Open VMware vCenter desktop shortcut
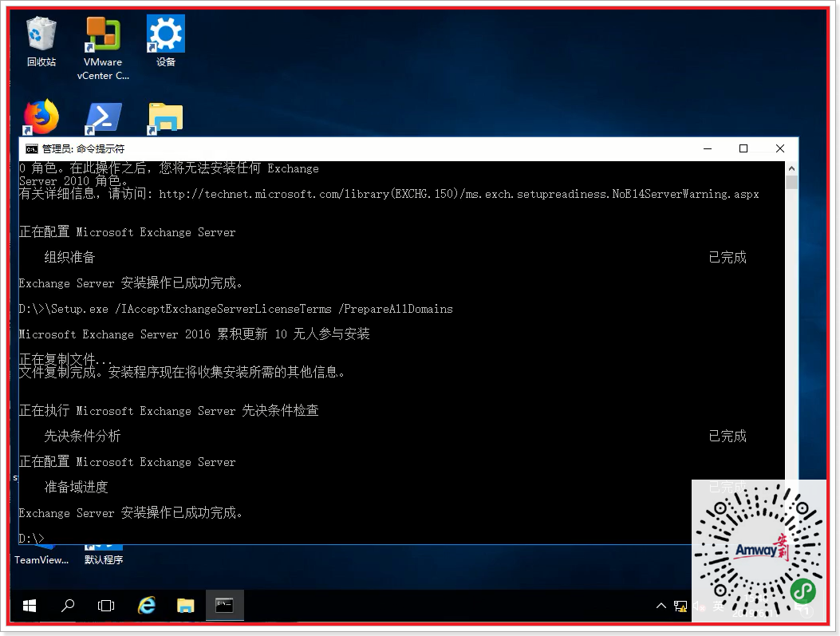 (x=103, y=48)
